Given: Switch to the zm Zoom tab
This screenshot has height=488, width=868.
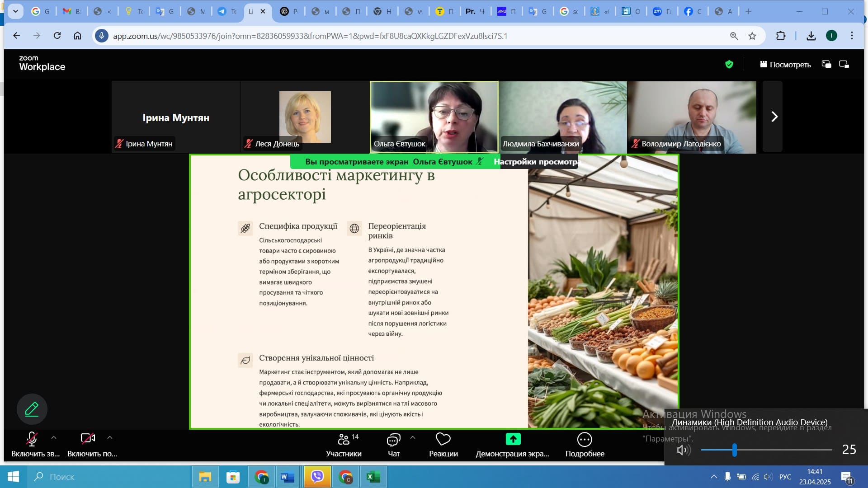Looking at the screenshot, I should [x=662, y=11].
